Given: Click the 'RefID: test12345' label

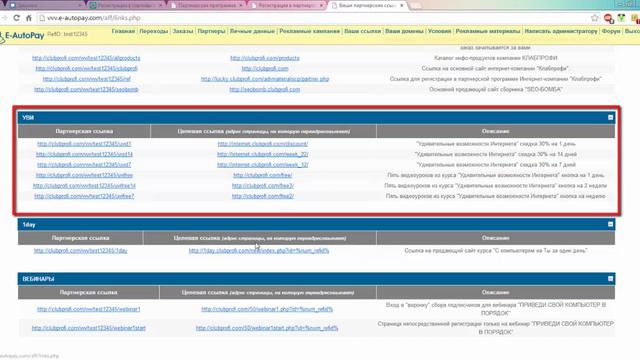Looking at the screenshot, I should 67,34.
